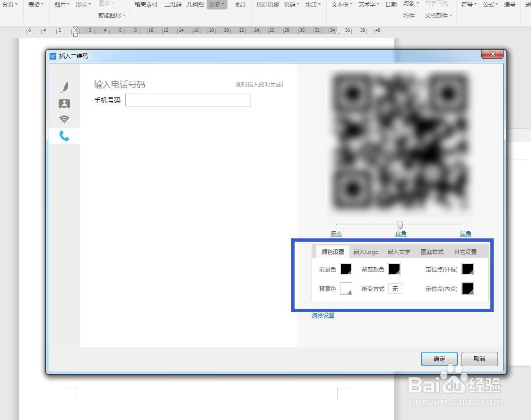
Task: Click the blurred QR code preview
Action: (x=400, y=142)
